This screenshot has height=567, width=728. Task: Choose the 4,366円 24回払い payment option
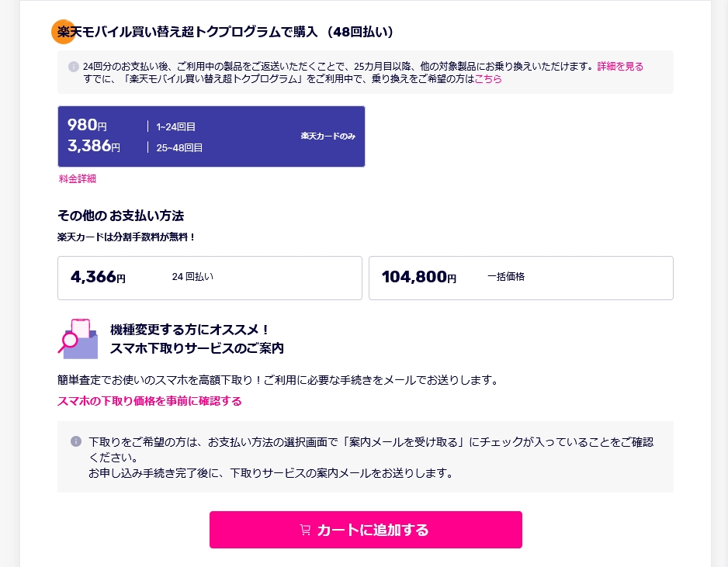[x=210, y=278]
